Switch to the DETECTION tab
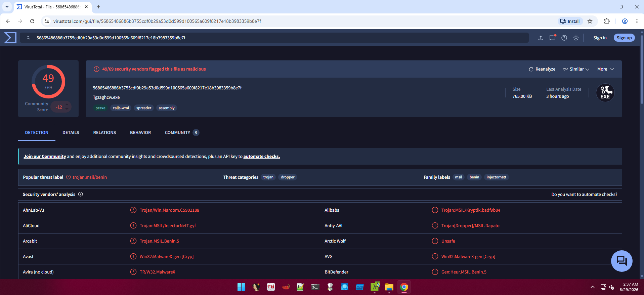The width and height of the screenshot is (644, 295). [x=37, y=133]
